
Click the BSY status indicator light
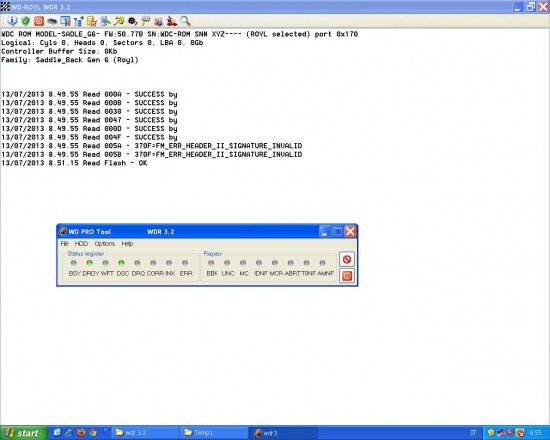click(x=74, y=263)
